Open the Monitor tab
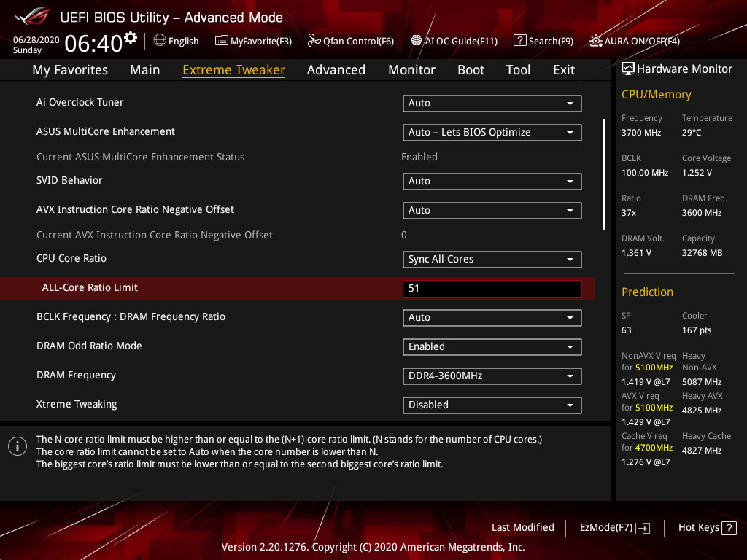 [411, 70]
